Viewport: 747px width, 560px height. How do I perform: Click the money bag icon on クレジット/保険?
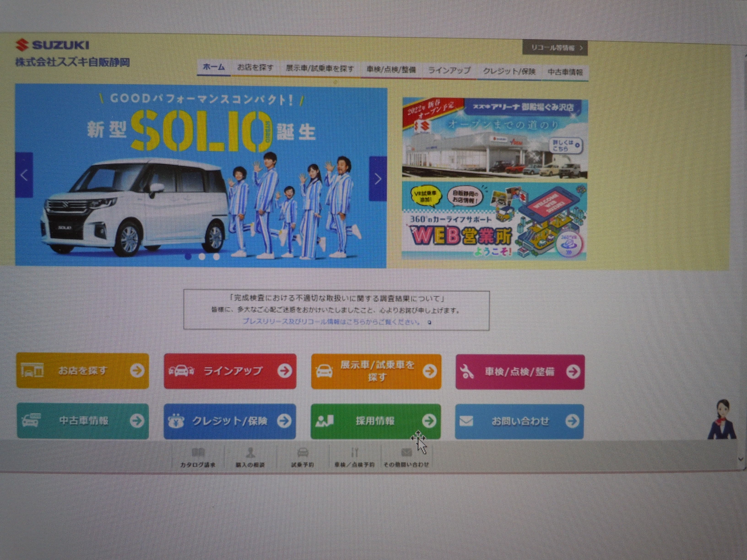(x=176, y=421)
